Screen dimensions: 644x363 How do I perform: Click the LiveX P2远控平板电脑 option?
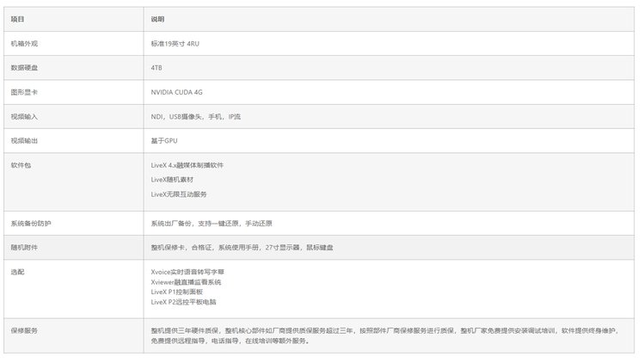[183, 302]
